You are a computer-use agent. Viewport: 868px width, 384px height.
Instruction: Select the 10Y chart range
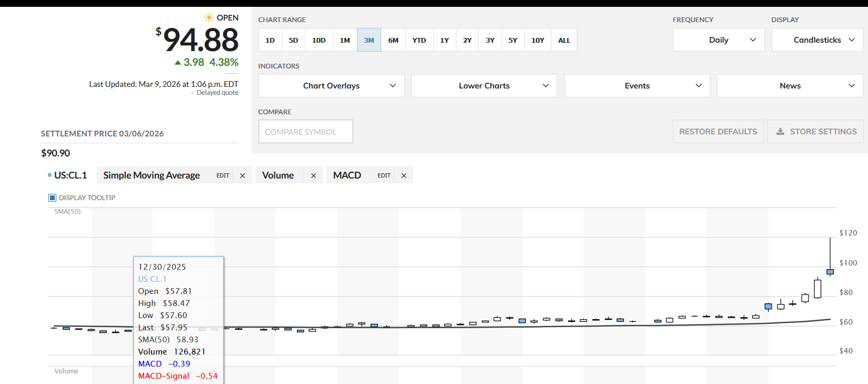(537, 40)
